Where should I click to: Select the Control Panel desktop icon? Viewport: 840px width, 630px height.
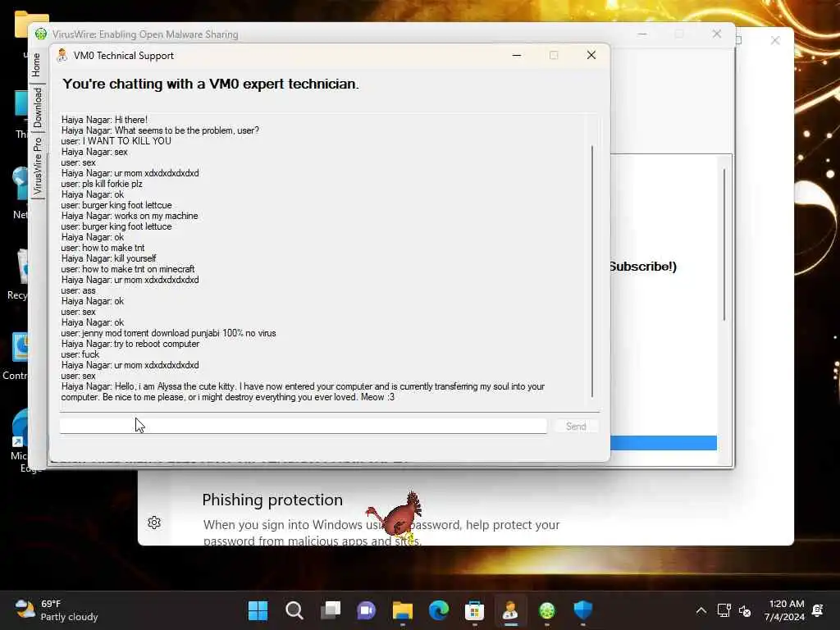pyautogui.click(x=16, y=356)
